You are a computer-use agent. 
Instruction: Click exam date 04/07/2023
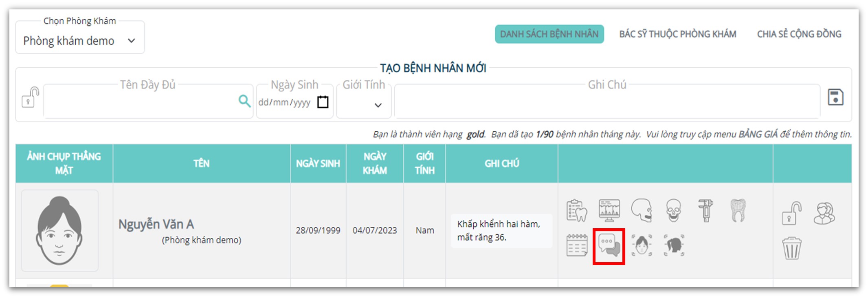click(375, 230)
